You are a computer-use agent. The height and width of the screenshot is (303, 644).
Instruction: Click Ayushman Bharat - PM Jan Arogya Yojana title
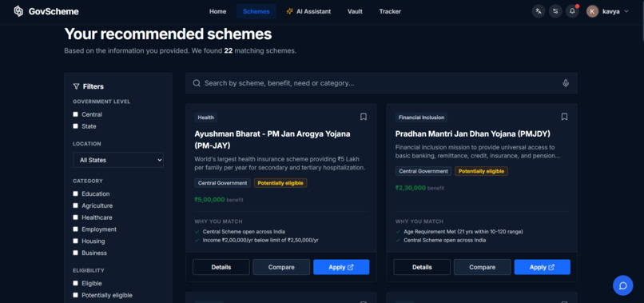point(272,140)
